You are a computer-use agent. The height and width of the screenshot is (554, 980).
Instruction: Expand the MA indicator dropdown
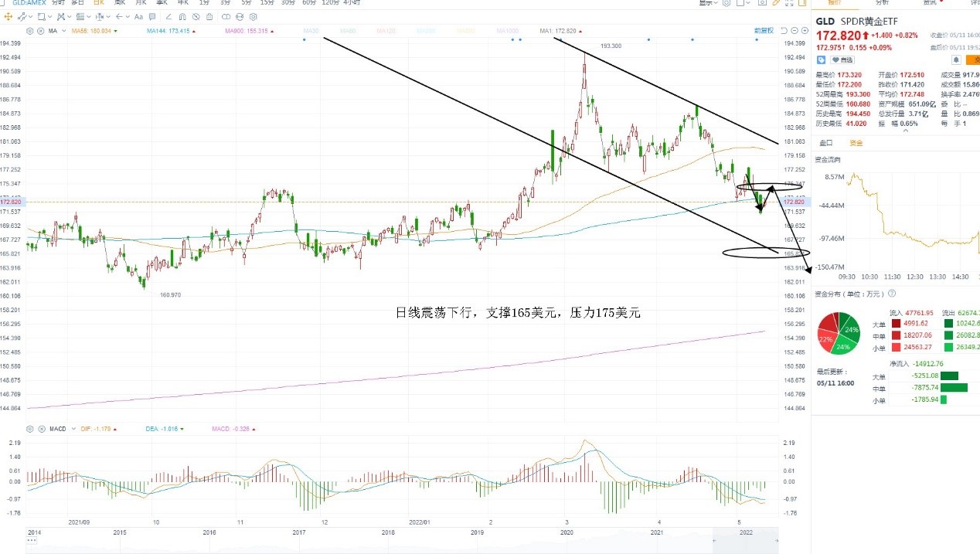[64, 31]
